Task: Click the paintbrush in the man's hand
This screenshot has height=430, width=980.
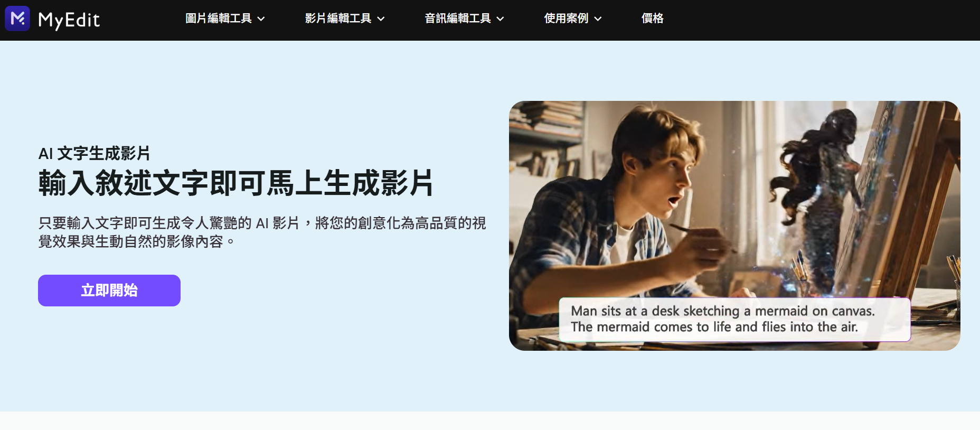Action: [x=702, y=237]
